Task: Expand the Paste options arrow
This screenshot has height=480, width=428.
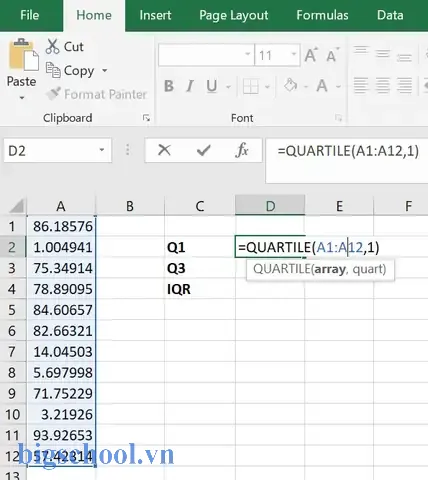Action: tap(22, 98)
